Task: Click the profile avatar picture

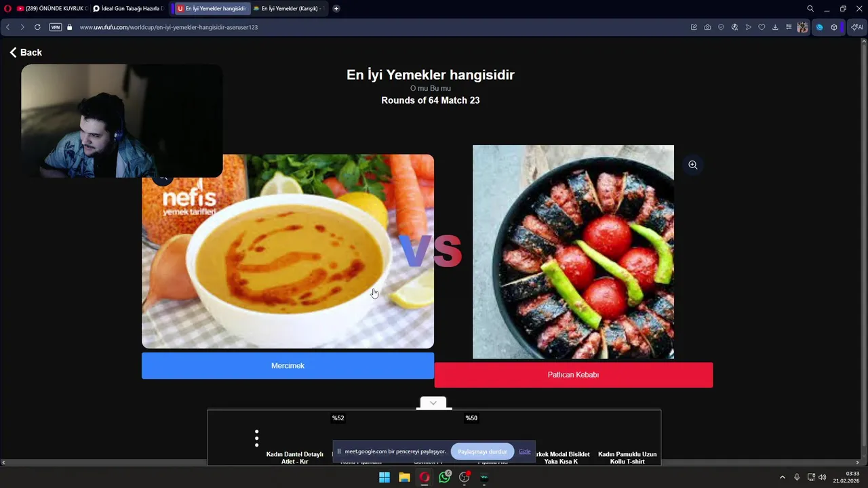Action: (803, 27)
